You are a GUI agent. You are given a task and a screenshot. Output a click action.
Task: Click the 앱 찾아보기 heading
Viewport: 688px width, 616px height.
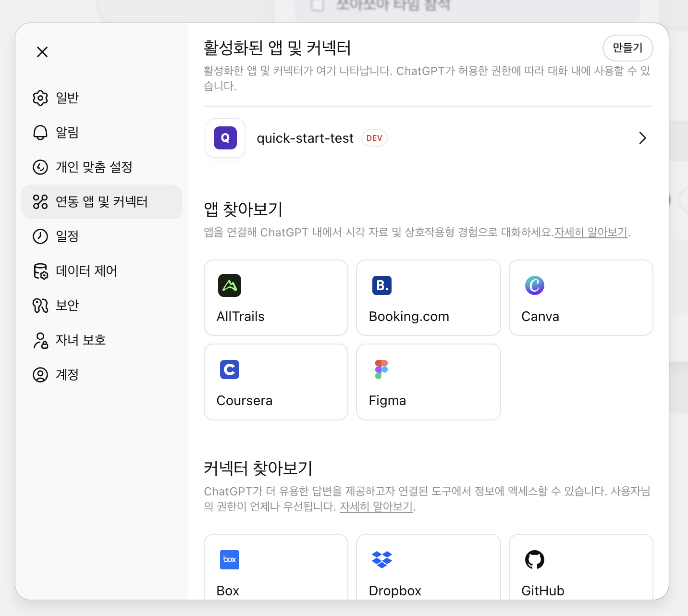[243, 209]
